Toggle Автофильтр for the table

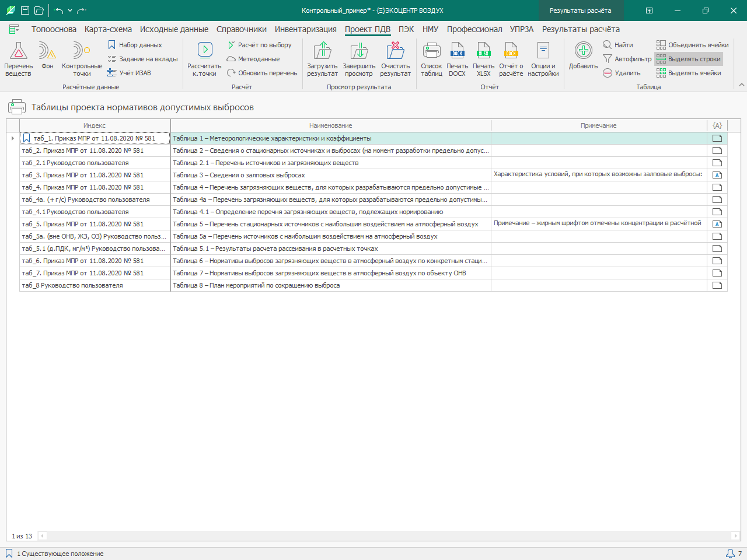pyautogui.click(x=627, y=59)
